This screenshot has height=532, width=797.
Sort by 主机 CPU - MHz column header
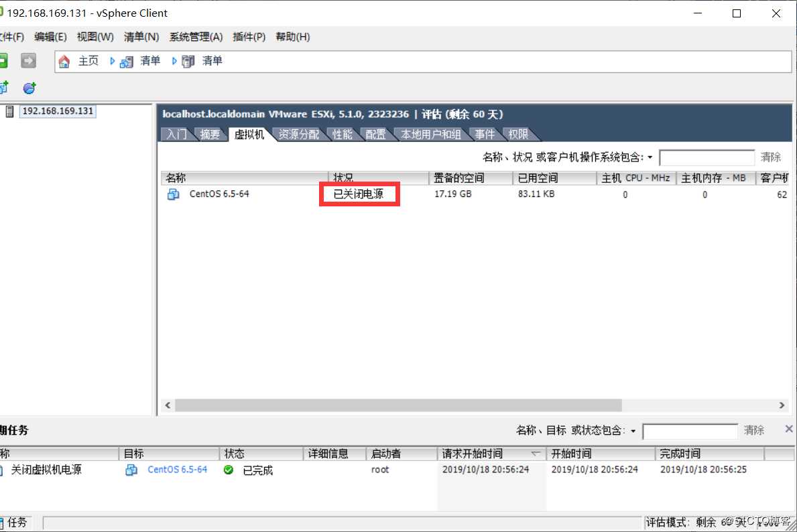click(636, 178)
